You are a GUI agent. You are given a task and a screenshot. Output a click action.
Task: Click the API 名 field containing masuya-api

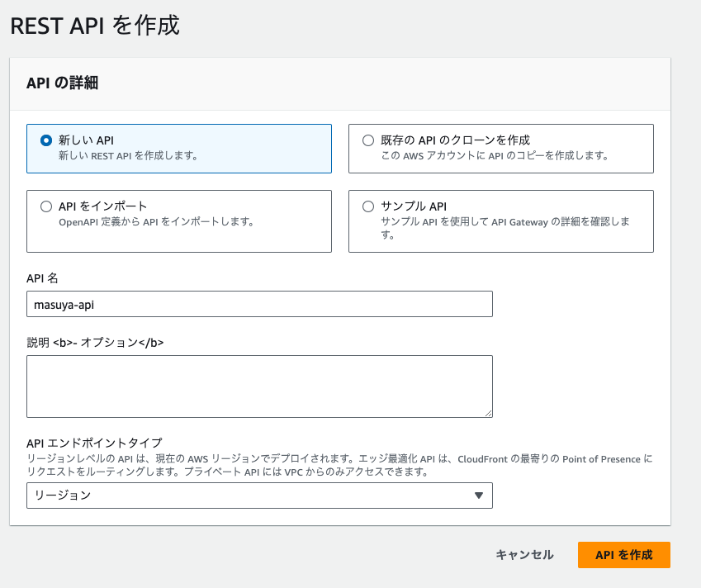pyautogui.click(x=259, y=304)
